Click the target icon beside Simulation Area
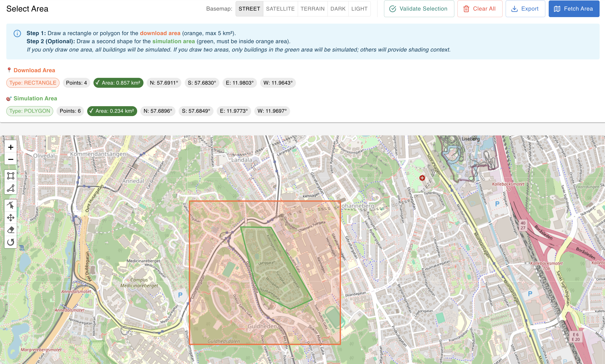The height and width of the screenshot is (364, 605). [9, 98]
